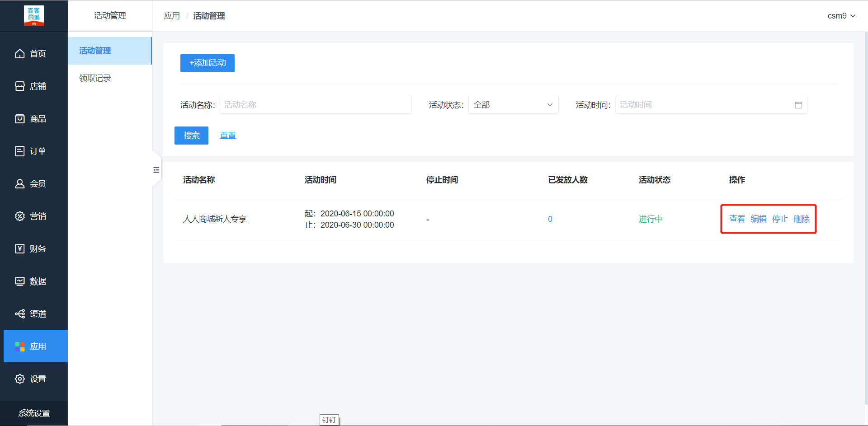The width and height of the screenshot is (868, 426).
Task: Click the logo at top left
Action: point(34,16)
